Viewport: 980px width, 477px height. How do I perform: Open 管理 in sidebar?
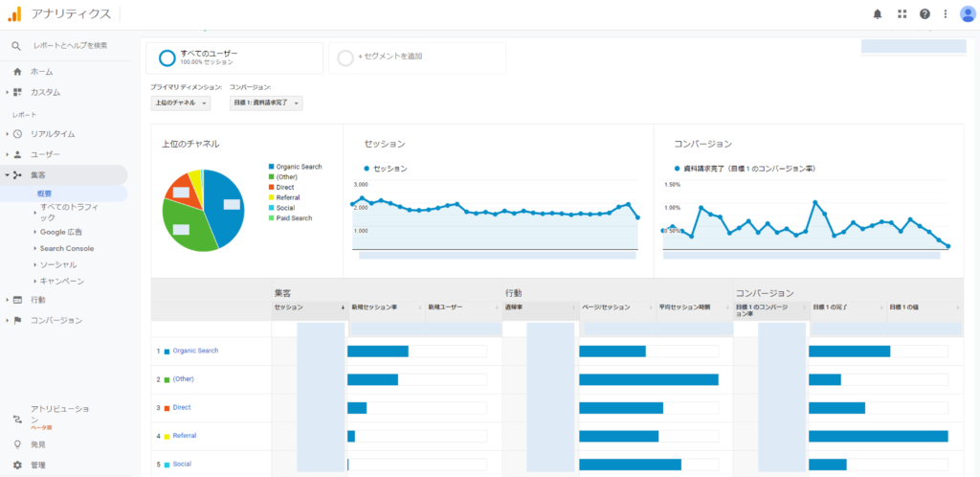click(37, 466)
